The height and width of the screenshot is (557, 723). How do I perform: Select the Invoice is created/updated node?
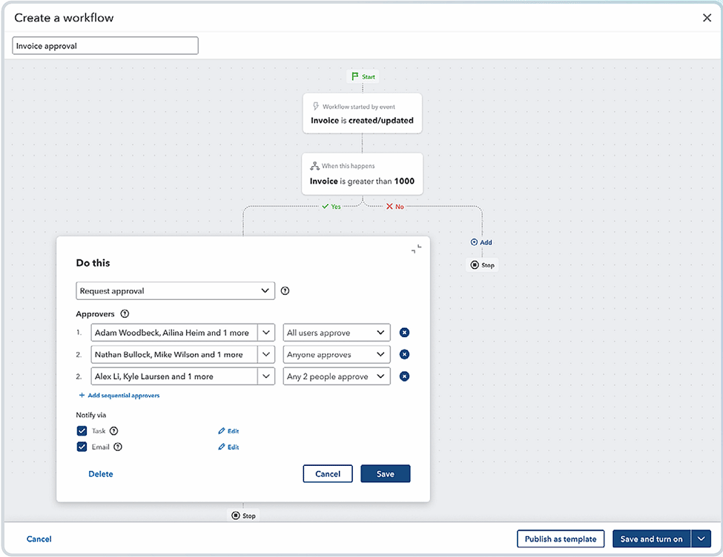[362, 113]
